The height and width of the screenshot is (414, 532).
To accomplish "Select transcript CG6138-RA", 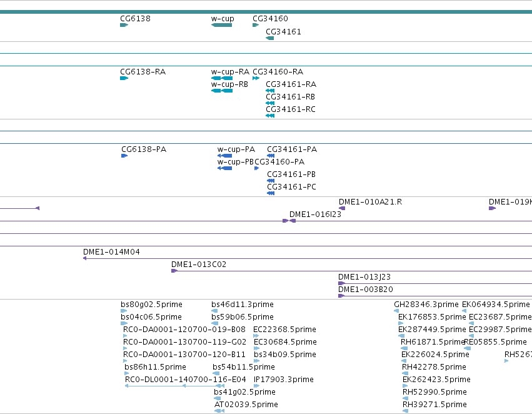I will 143,71.
